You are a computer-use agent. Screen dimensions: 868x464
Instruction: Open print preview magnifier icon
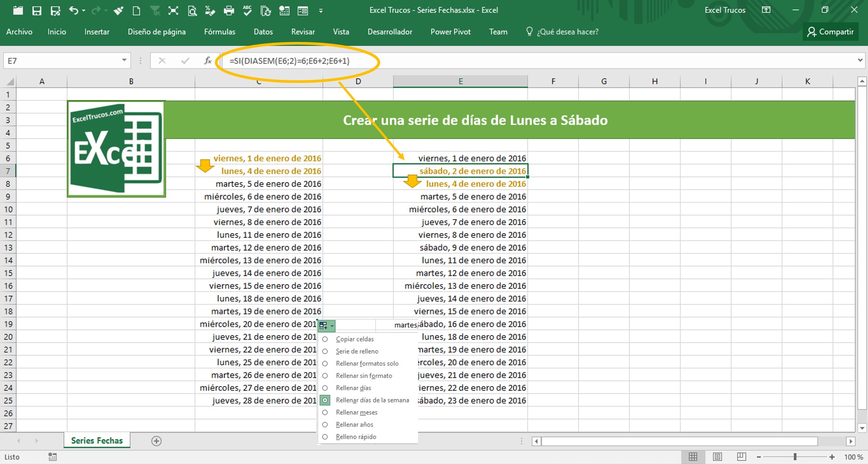point(192,11)
